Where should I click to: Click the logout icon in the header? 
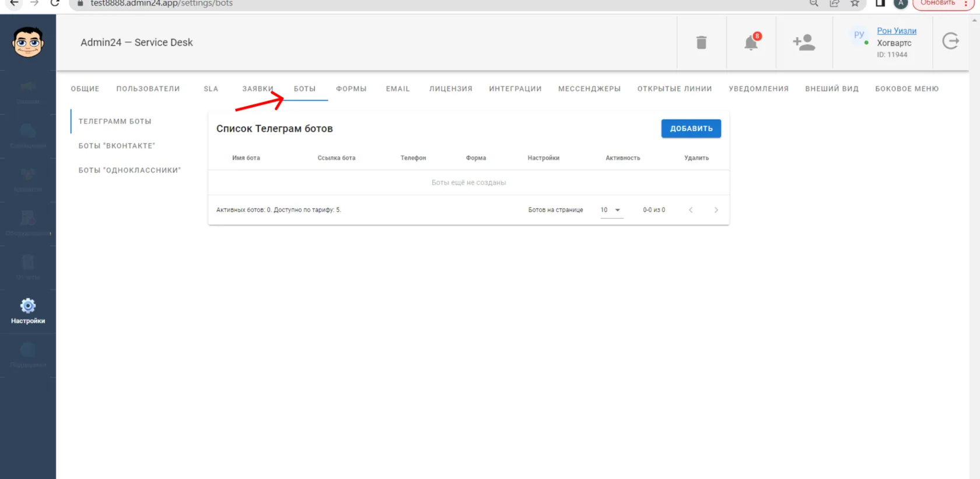click(x=951, y=41)
